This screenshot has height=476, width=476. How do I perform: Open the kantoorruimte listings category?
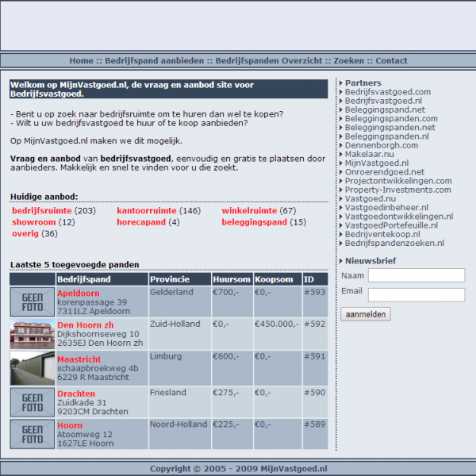(x=147, y=211)
